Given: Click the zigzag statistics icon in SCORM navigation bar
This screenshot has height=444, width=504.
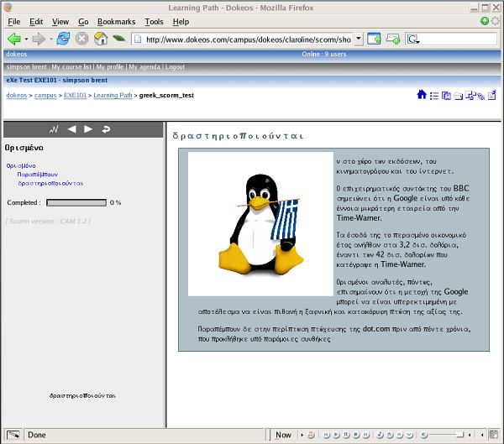Looking at the screenshot, I should [x=54, y=129].
